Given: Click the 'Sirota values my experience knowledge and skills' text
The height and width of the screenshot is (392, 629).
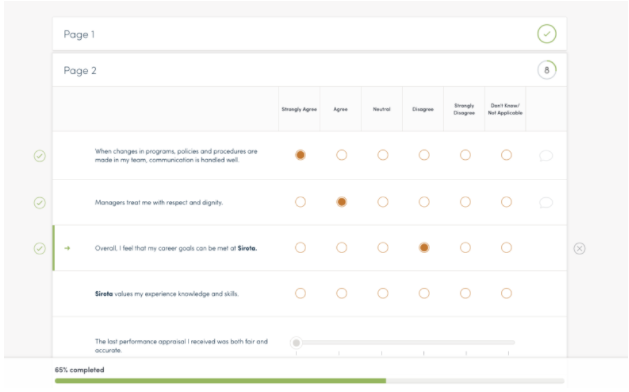Looking at the screenshot, I should coord(166,294).
